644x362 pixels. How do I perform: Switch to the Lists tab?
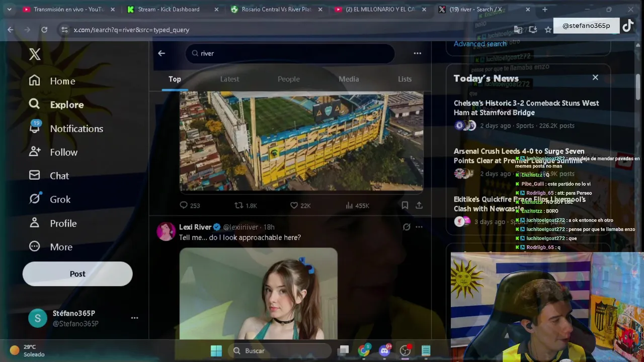pos(405,79)
